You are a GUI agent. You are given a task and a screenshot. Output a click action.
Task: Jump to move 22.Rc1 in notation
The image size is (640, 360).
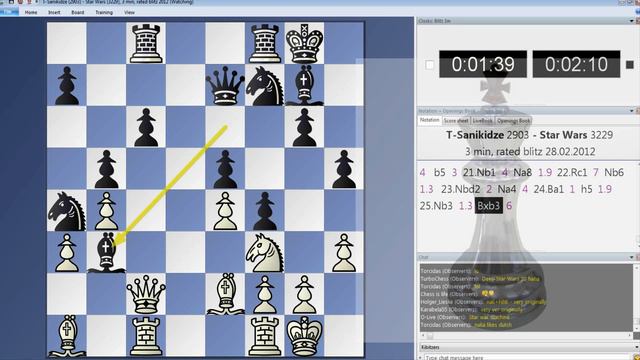pos(572,173)
